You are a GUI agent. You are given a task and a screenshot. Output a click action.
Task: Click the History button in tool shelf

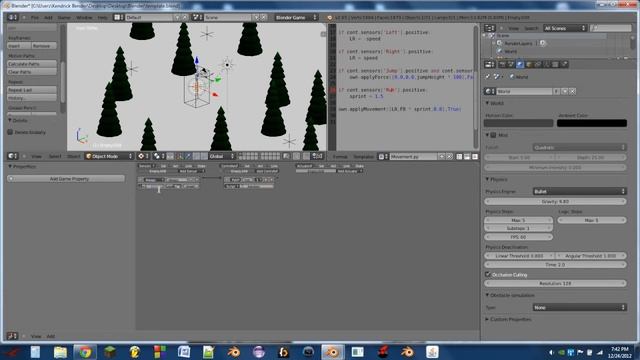(32, 98)
